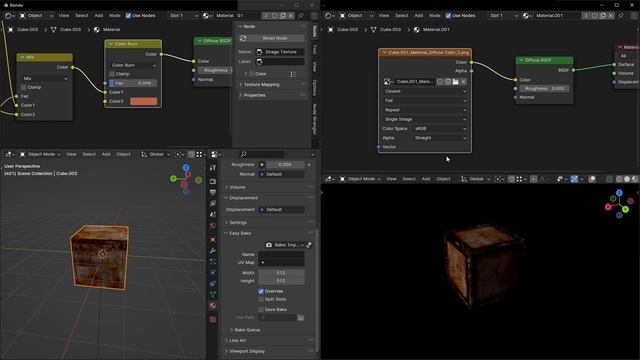The height and width of the screenshot is (360, 640).
Task: Expand the Viewport Display panel
Action: coord(247,351)
